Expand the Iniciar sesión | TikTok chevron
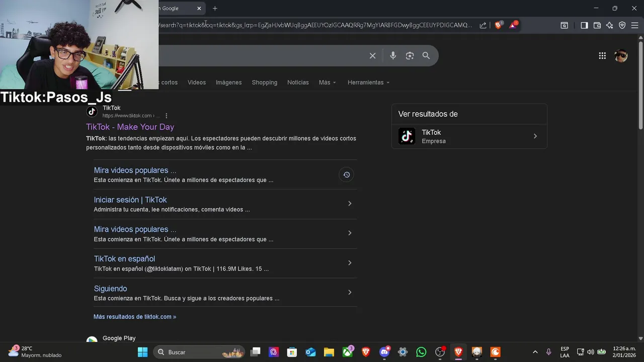Viewport: 644px width, 362px height. pos(350,204)
